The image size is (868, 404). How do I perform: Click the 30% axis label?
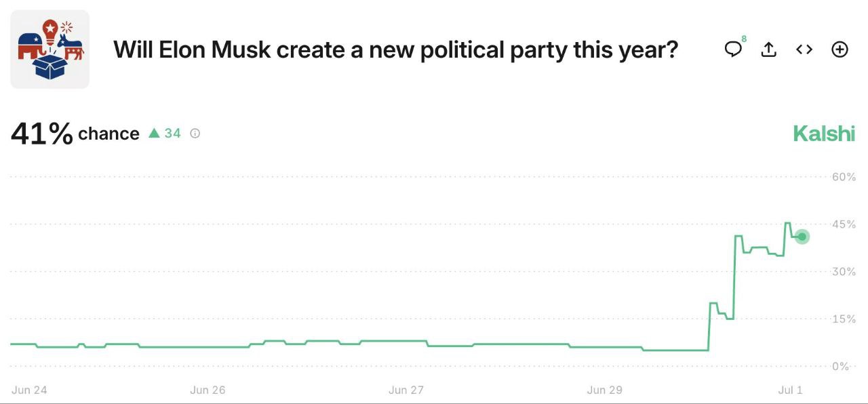point(844,272)
